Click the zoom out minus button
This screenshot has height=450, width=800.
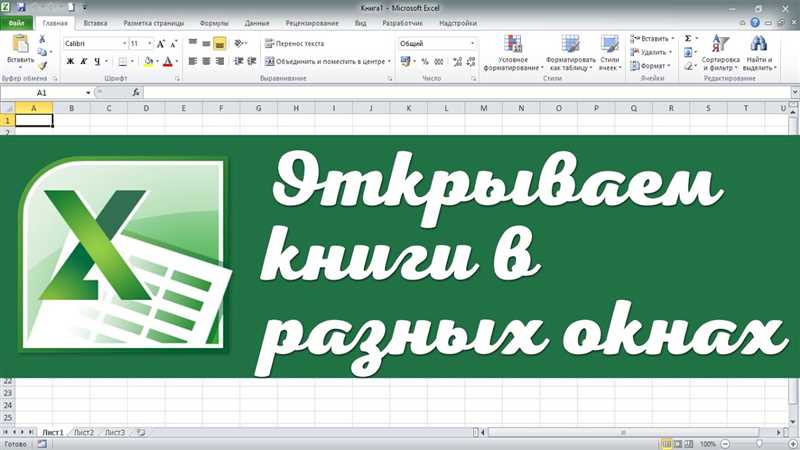[725, 444]
